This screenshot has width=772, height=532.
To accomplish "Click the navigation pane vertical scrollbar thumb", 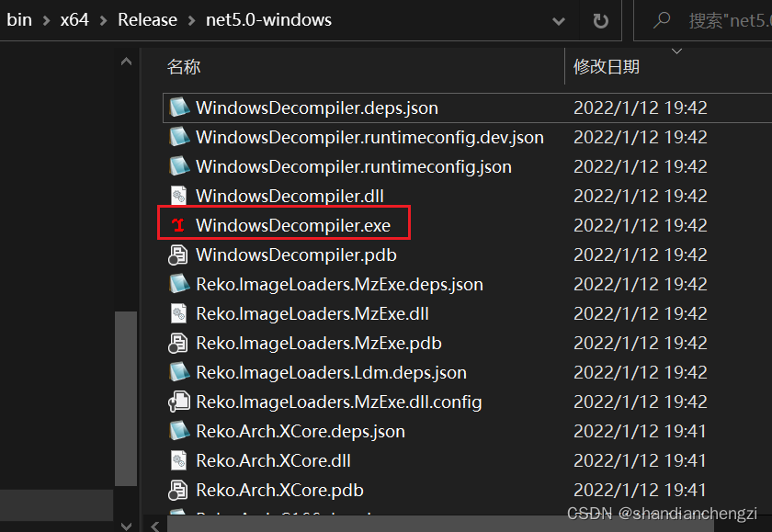I will coord(126,399).
